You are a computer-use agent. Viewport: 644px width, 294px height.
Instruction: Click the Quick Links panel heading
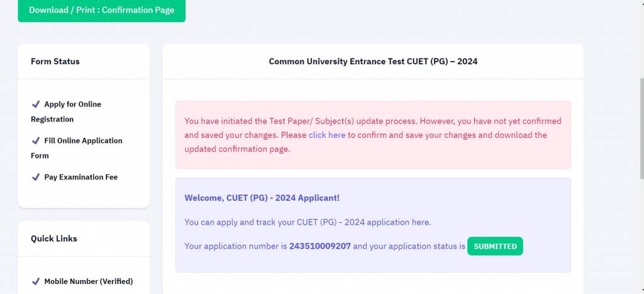click(54, 239)
